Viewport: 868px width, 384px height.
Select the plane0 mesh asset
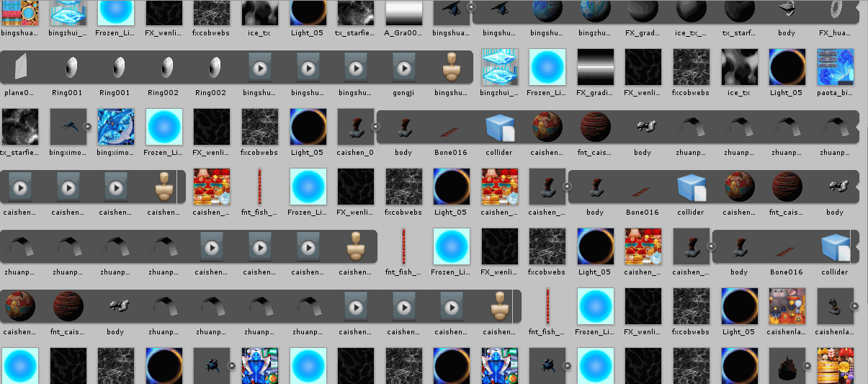click(x=19, y=67)
